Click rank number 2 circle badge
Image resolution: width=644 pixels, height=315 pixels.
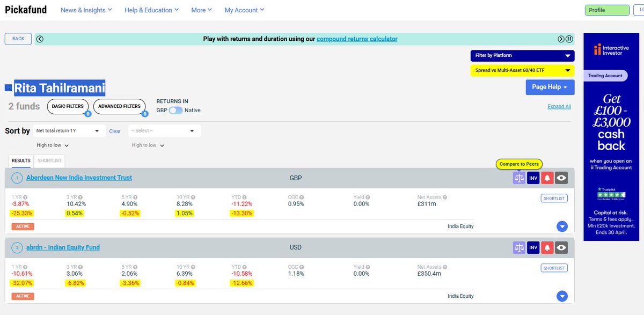17,247
